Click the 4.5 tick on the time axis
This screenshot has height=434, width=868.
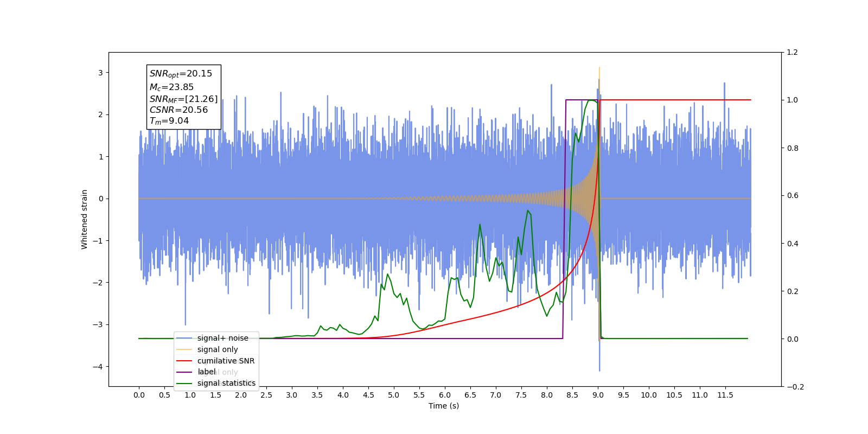368,395
